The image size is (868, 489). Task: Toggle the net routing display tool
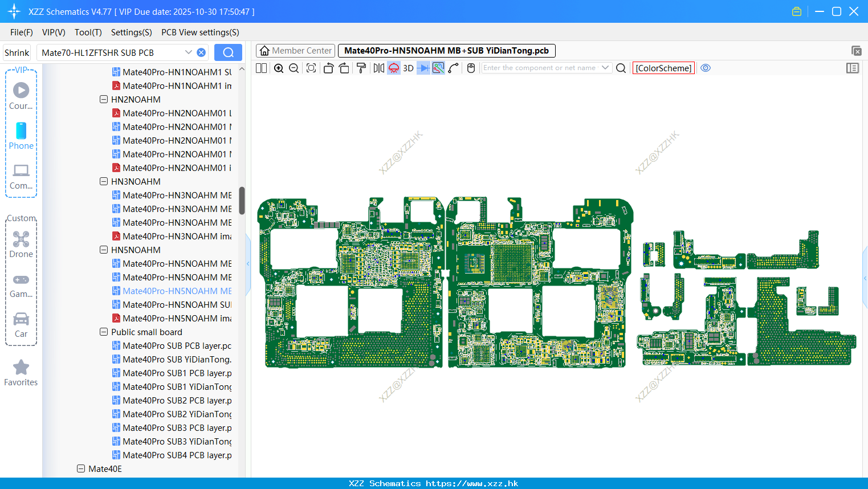[x=438, y=68]
